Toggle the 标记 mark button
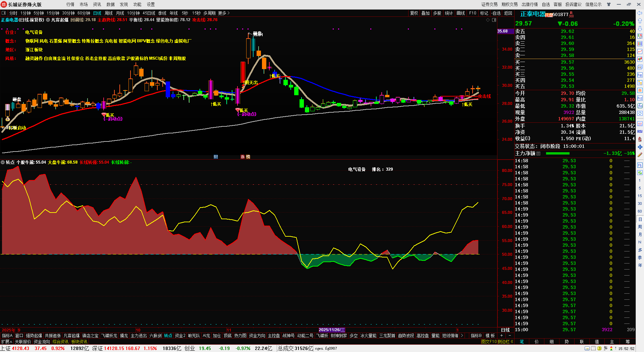The height and width of the screenshot is (352, 644). pos(484,13)
